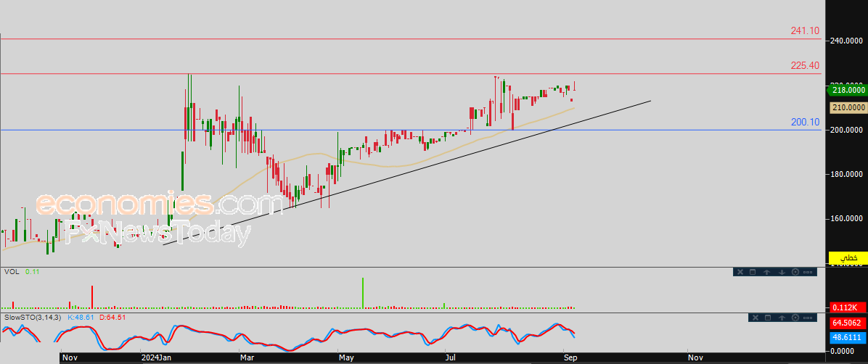Close the VOL indicator panel
The width and height of the screenshot is (868, 364).
coord(739,272)
